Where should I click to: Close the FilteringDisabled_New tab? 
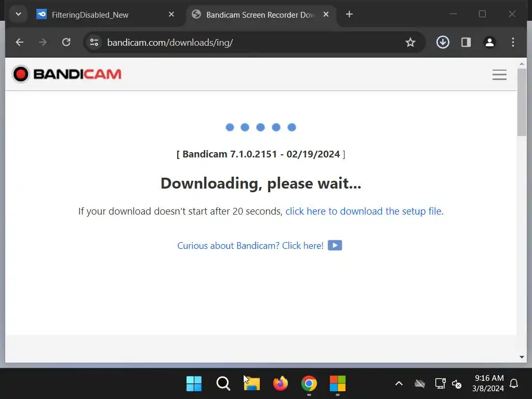[171, 14]
